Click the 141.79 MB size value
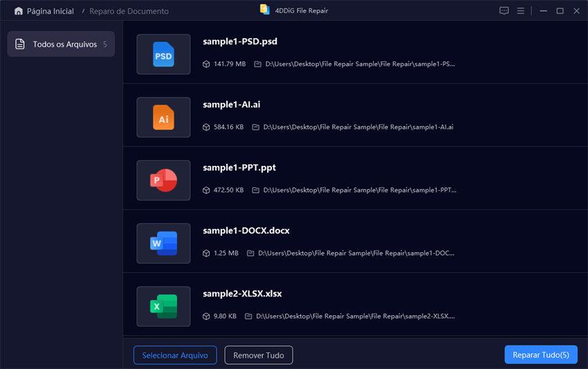This screenshot has width=588, height=369. pyautogui.click(x=230, y=64)
